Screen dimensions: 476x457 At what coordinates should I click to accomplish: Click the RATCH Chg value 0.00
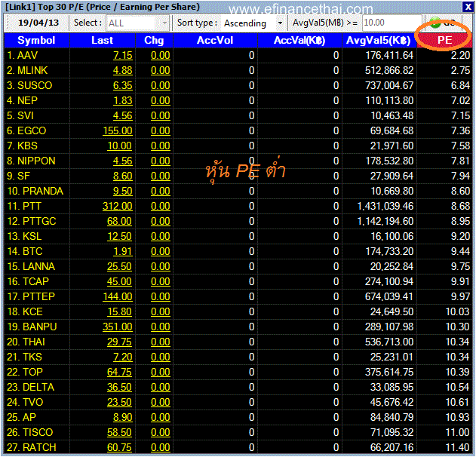click(161, 448)
